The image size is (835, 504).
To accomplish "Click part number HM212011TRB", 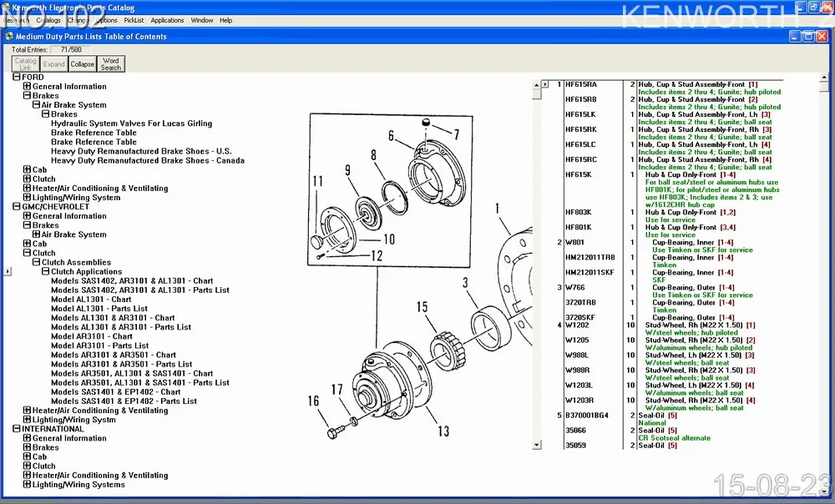I will click(590, 258).
